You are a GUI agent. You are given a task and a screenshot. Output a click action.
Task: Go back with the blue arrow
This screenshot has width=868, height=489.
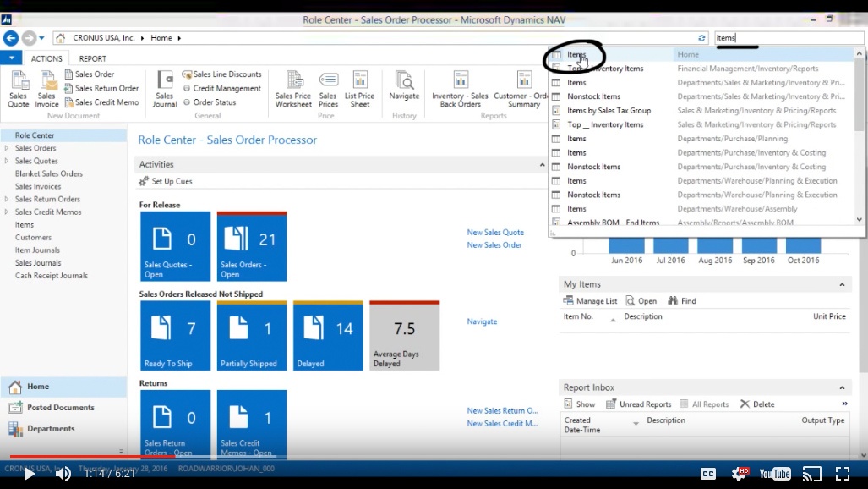(x=11, y=38)
